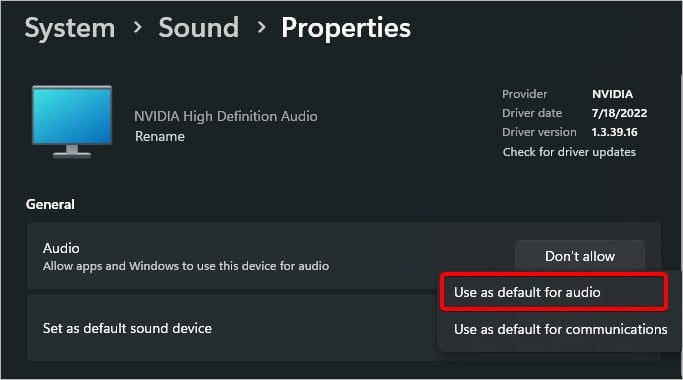683x380 pixels.
Task: Click the NVIDIA provider value
Action: (x=612, y=94)
